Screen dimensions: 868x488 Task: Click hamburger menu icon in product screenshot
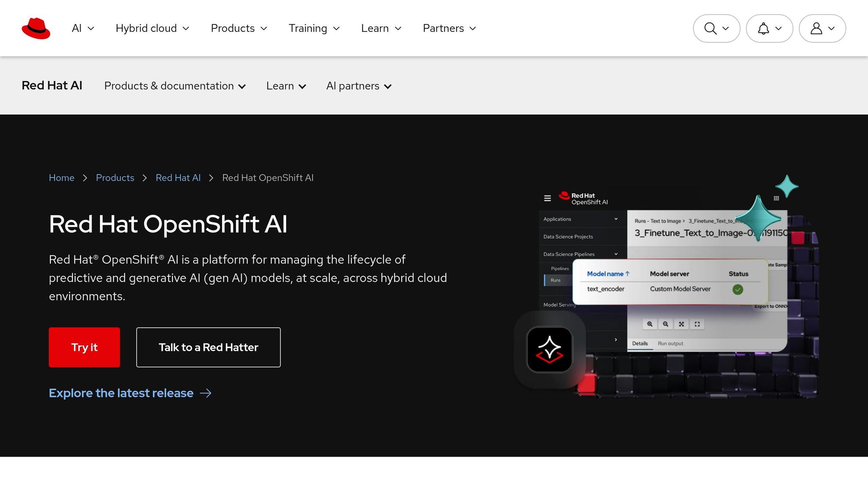[x=547, y=198]
